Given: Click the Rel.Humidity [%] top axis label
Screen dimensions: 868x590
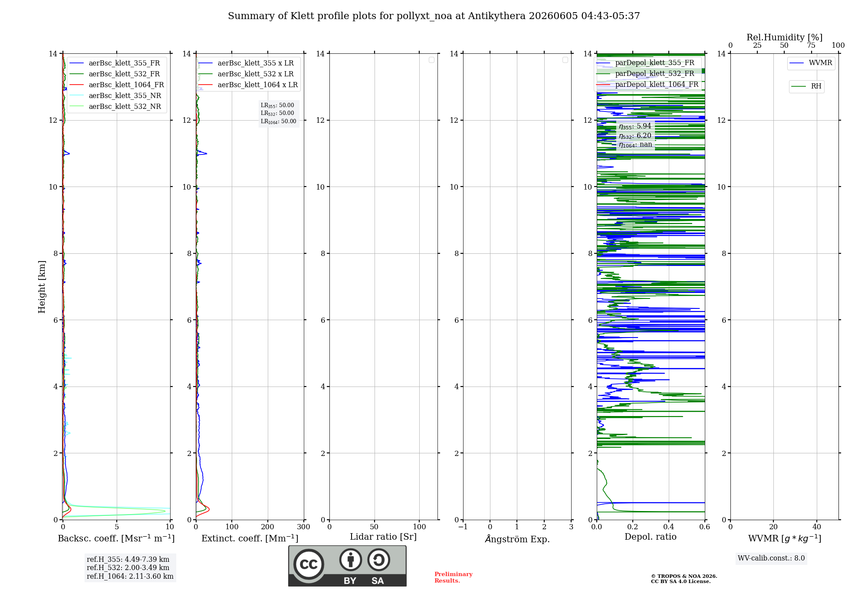Looking at the screenshot, I should (x=784, y=37).
